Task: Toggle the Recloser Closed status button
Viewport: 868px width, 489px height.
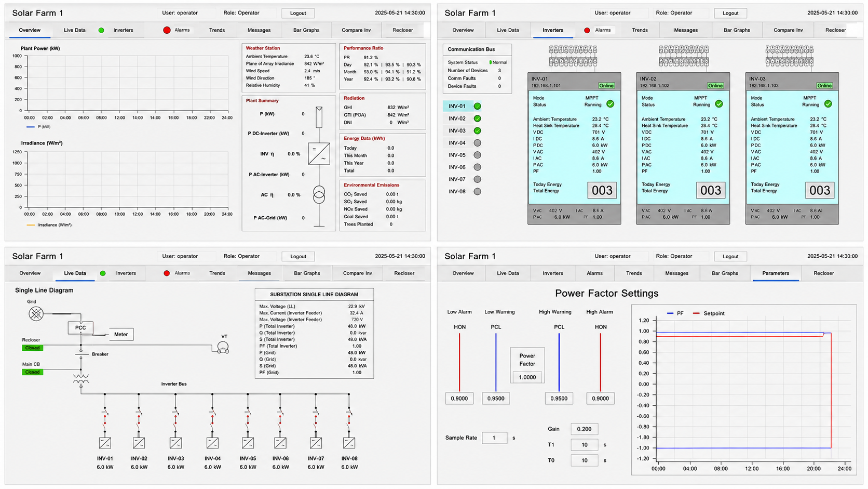Action: pos(32,348)
